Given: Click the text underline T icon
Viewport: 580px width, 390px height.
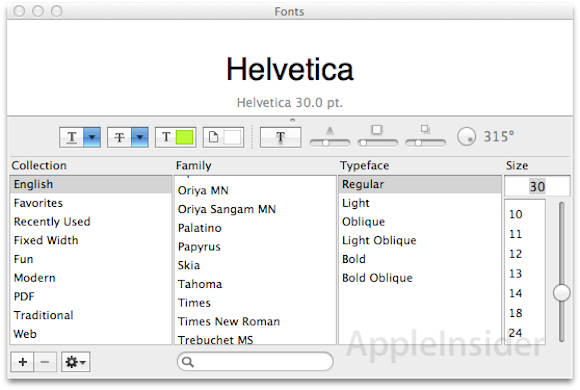Looking at the screenshot, I should (72, 137).
